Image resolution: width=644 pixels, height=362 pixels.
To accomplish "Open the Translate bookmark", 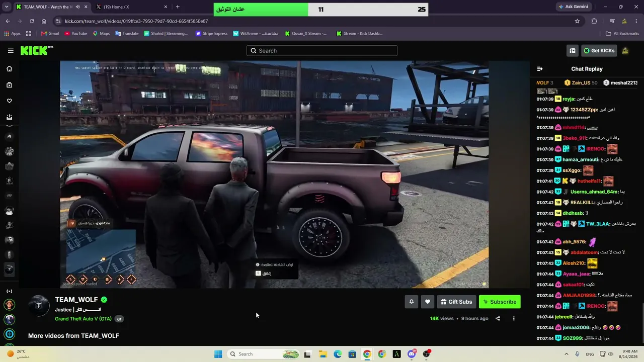I will click(127, 34).
